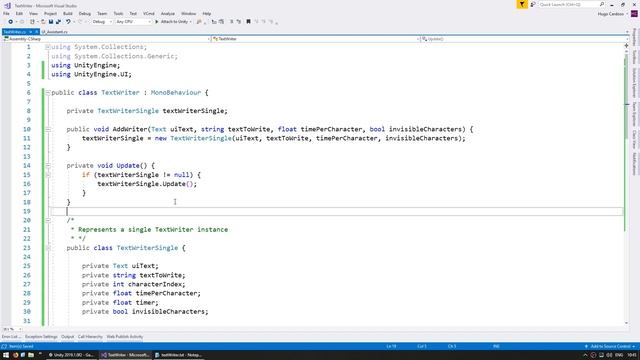Image resolution: width=640 pixels, height=360 pixels.
Task: Click the Uncomment Selection toolbar icon
Action: [x=238, y=22]
